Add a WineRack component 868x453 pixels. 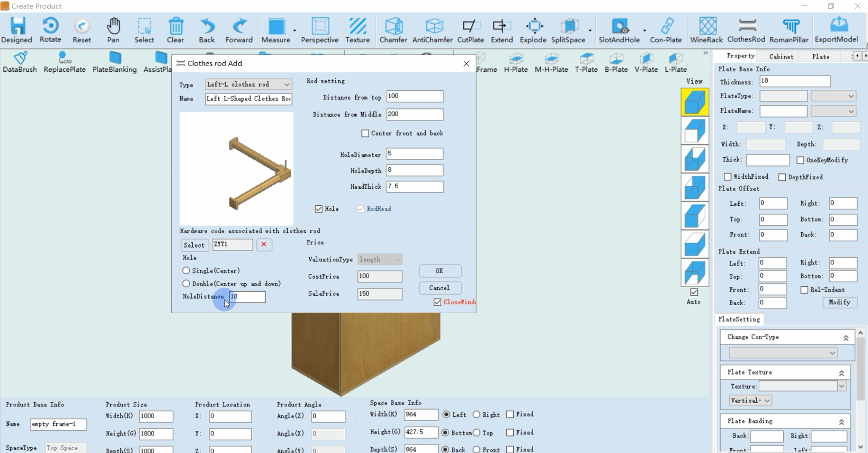(x=707, y=30)
